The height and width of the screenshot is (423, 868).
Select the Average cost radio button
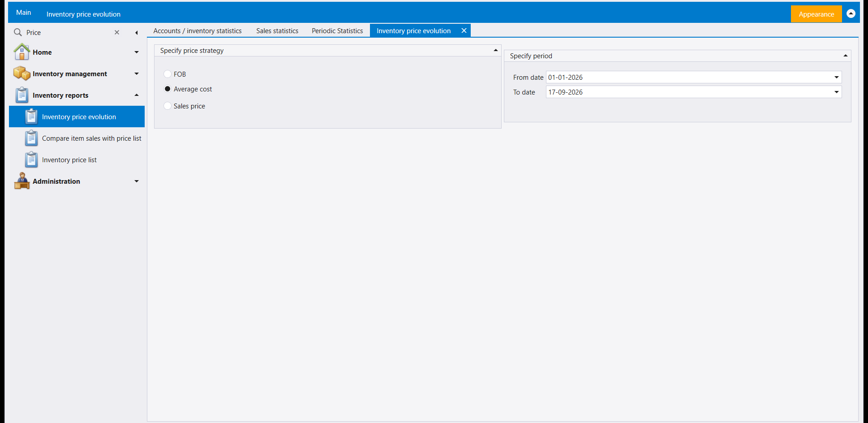168,89
